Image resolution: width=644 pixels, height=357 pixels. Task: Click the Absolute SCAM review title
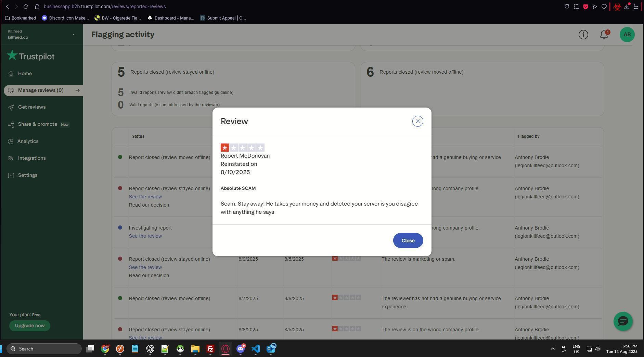click(238, 188)
